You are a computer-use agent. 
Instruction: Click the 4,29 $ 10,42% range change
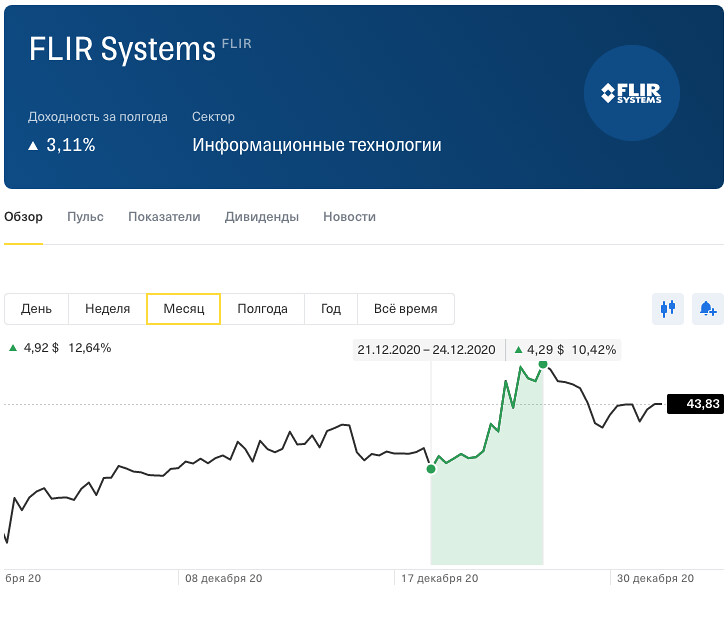565,350
